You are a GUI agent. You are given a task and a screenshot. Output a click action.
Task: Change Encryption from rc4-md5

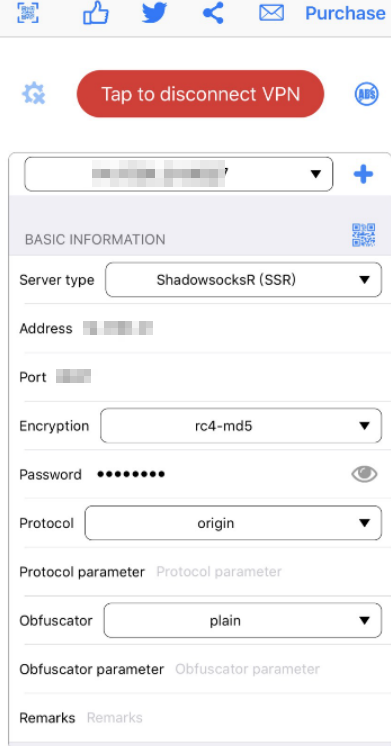pos(241,426)
